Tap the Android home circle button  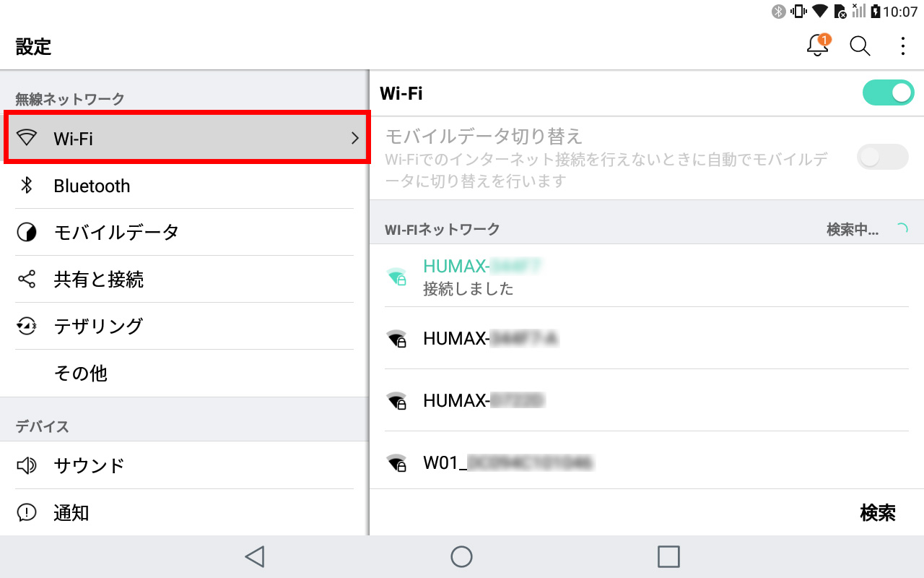point(461,556)
